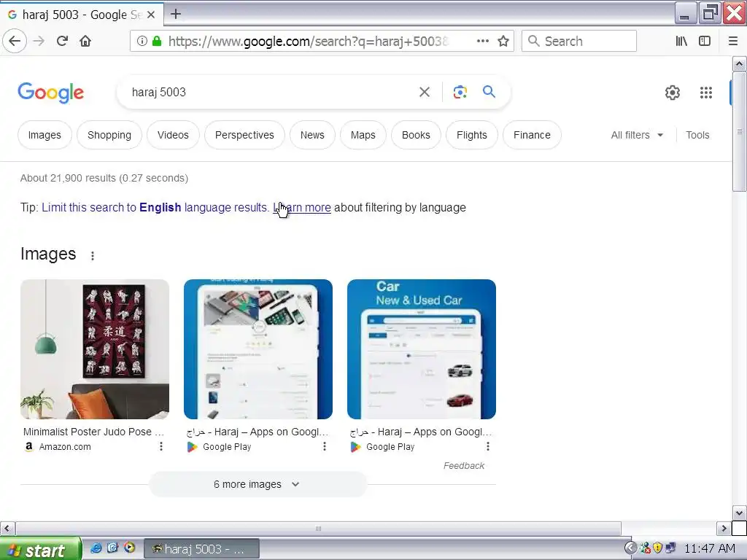Open options for the Amazon.com Judo poster result

click(x=161, y=446)
